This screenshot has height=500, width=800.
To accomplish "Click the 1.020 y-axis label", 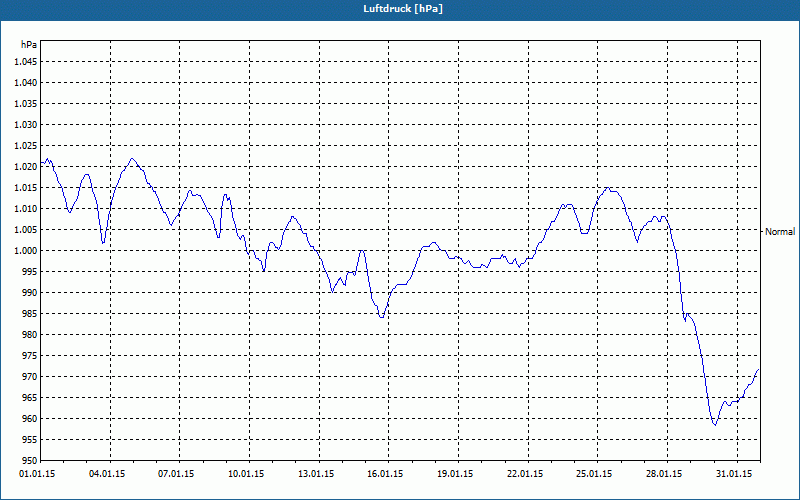I will point(26,166).
